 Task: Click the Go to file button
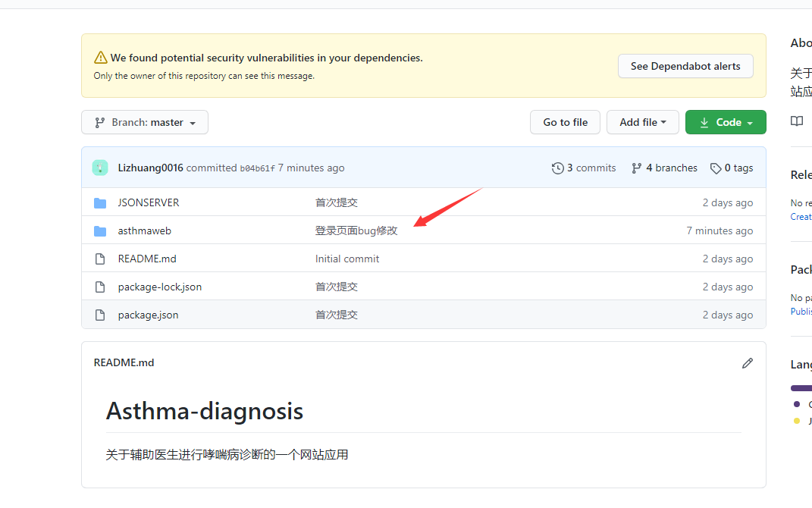point(565,122)
